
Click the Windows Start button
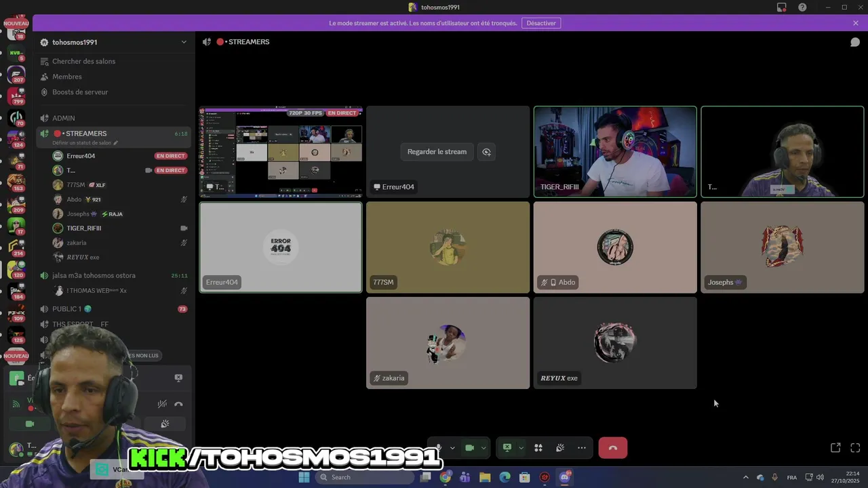coord(304,477)
